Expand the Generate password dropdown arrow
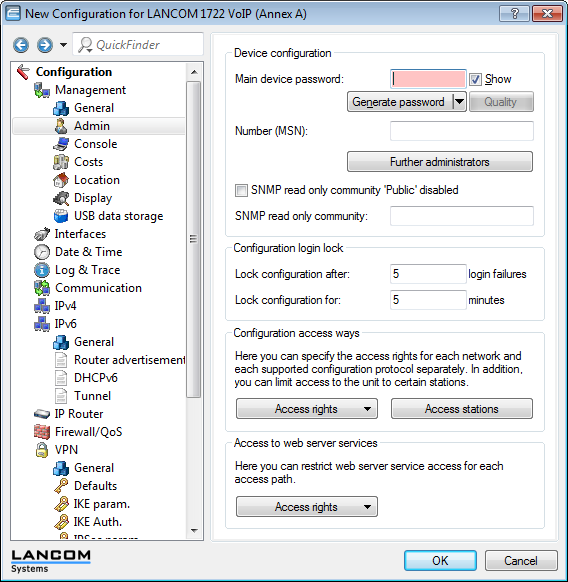 pyautogui.click(x=459, y=102)
